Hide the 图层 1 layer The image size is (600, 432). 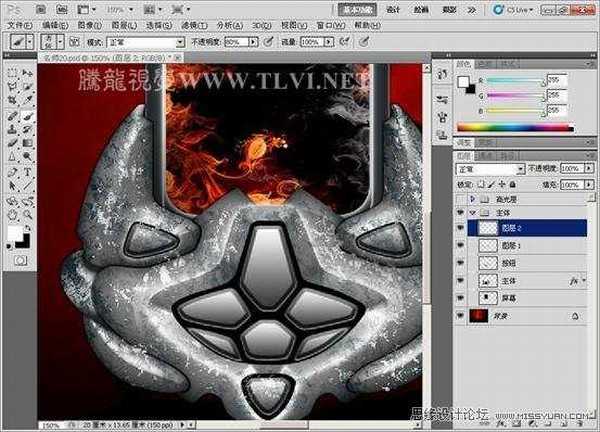coord(460,245)
